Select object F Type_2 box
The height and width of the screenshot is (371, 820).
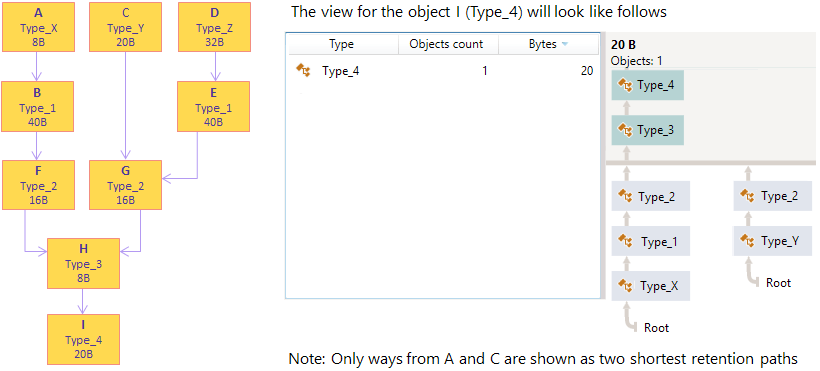[37, 185]
